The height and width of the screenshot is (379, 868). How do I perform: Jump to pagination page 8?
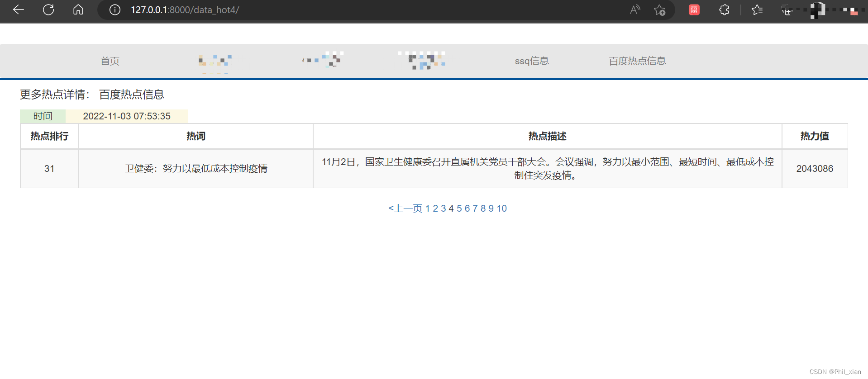(x=483, y=208)
